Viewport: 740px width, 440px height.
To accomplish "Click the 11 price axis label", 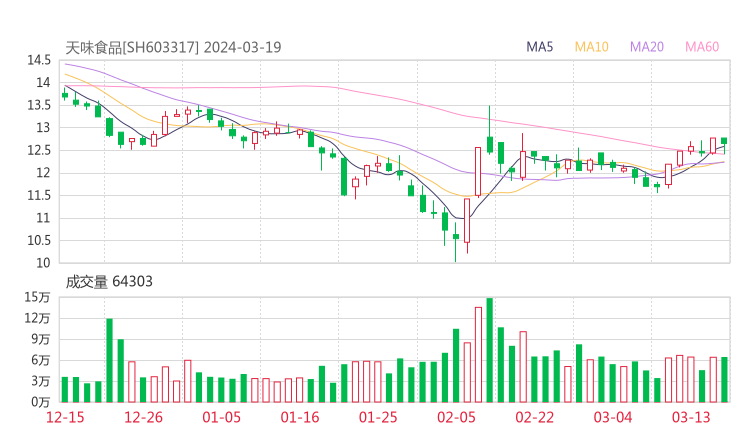I will [43, 218].
